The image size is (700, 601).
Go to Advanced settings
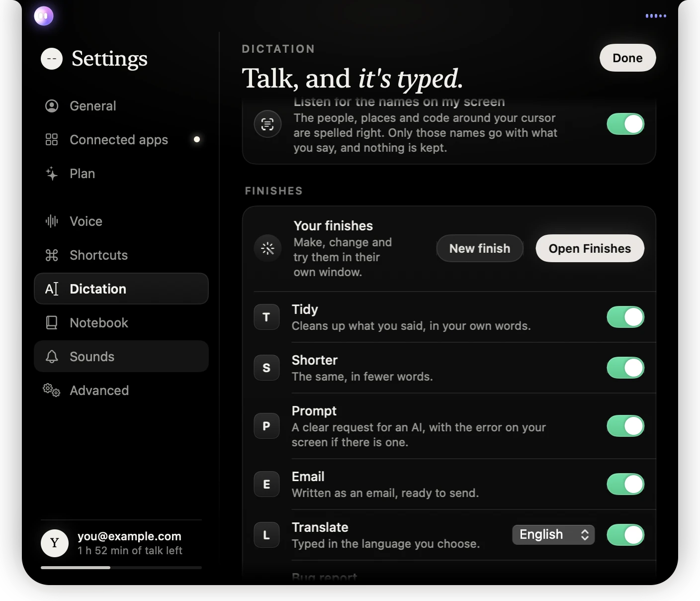coord(121,391)
